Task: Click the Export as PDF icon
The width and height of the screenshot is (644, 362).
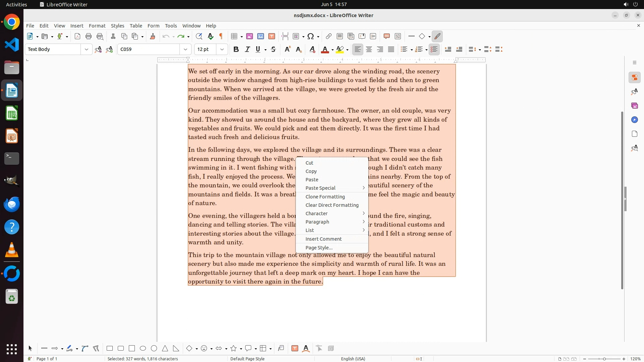Action: [77, 37]
